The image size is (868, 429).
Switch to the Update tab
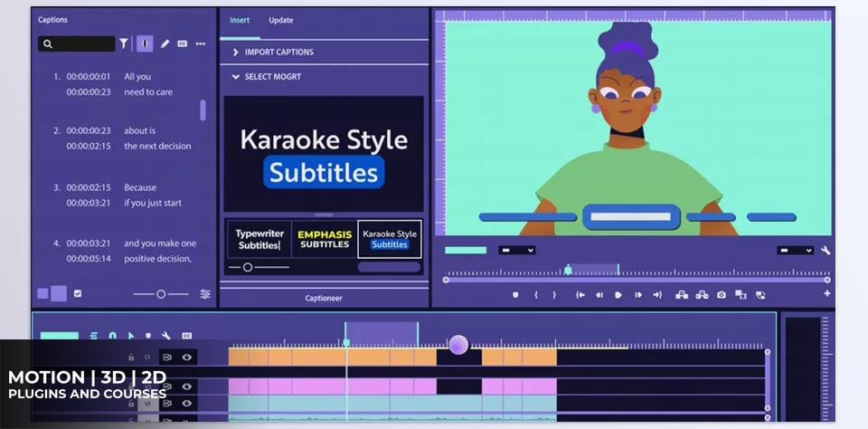pyautogui.click(x=280, y=20)
